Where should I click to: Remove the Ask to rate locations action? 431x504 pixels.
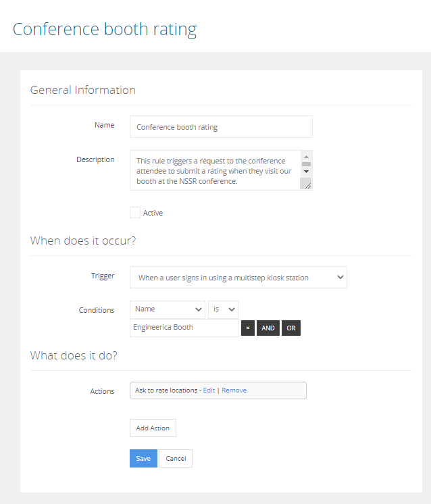pyautogui.click(x=234, y=390)
